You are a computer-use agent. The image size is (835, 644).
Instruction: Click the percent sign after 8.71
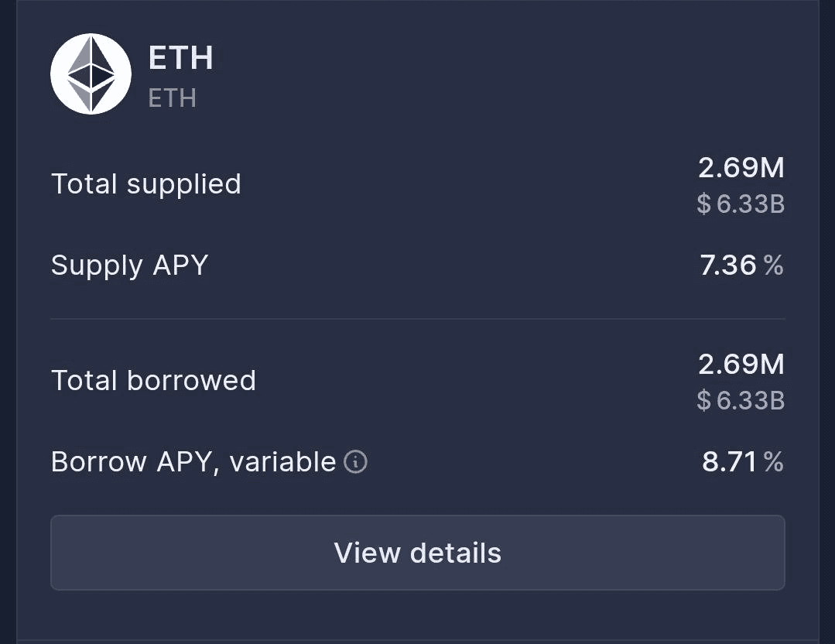(x=774, y=462)
